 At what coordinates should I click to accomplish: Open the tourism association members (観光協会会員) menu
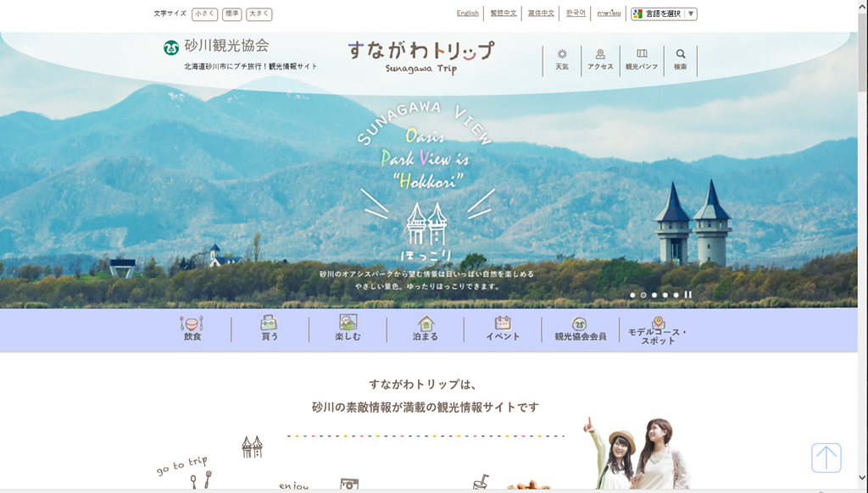pos(580,330)
